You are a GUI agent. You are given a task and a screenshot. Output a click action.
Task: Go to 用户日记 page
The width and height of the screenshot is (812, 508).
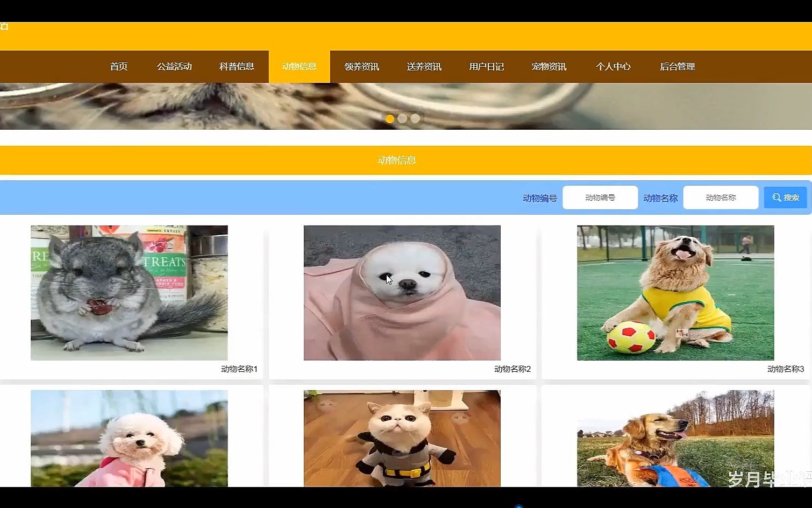[x=486, y=67]
